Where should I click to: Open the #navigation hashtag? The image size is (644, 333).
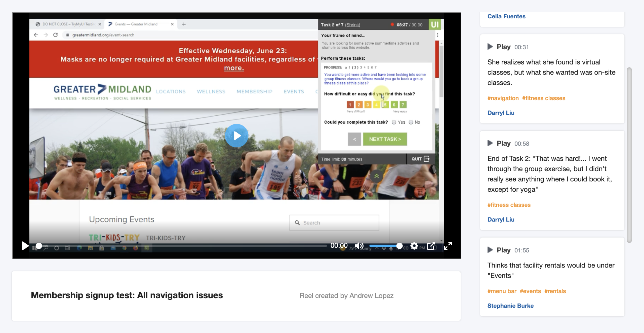[x=503, y=98]
